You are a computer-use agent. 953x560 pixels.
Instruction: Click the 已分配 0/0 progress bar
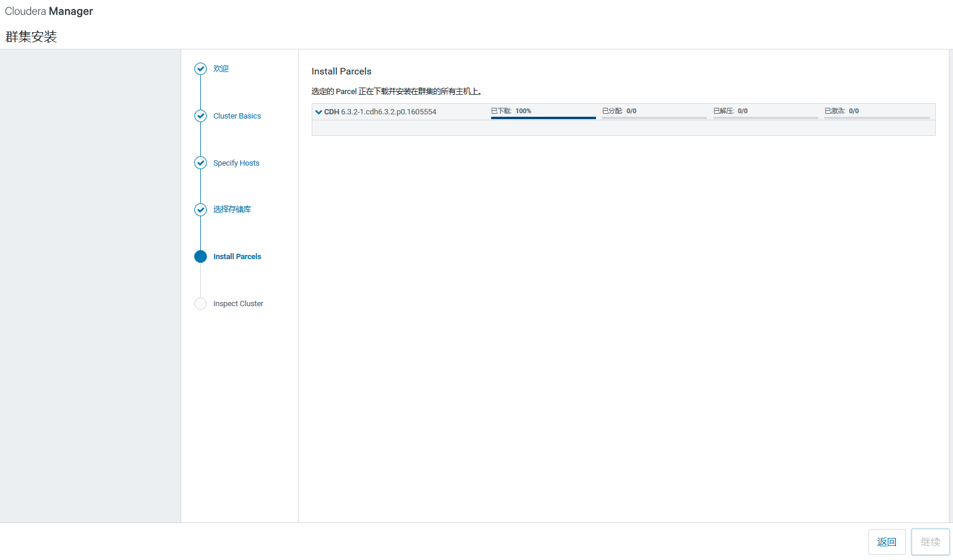654,118
